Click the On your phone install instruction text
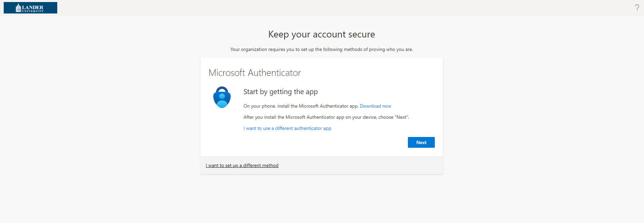 point(300,106)
